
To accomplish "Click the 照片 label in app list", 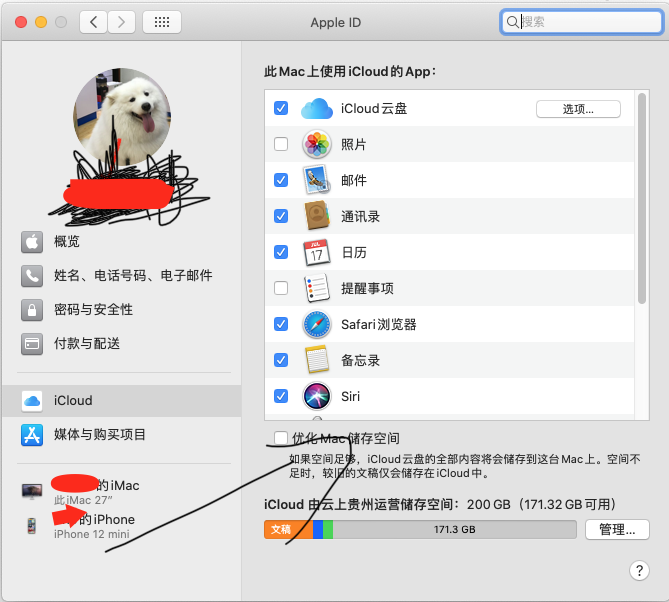I will tap(354, 144).
